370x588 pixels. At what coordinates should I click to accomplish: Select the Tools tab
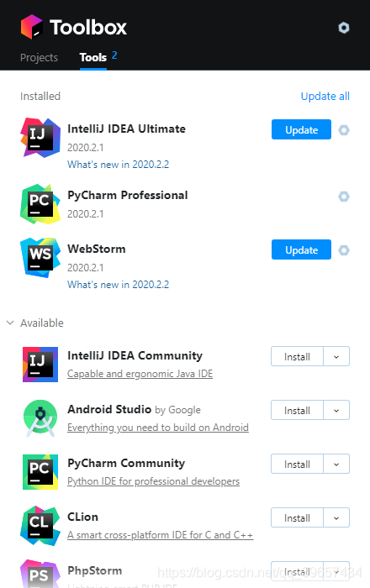click(x=93, y=57)
